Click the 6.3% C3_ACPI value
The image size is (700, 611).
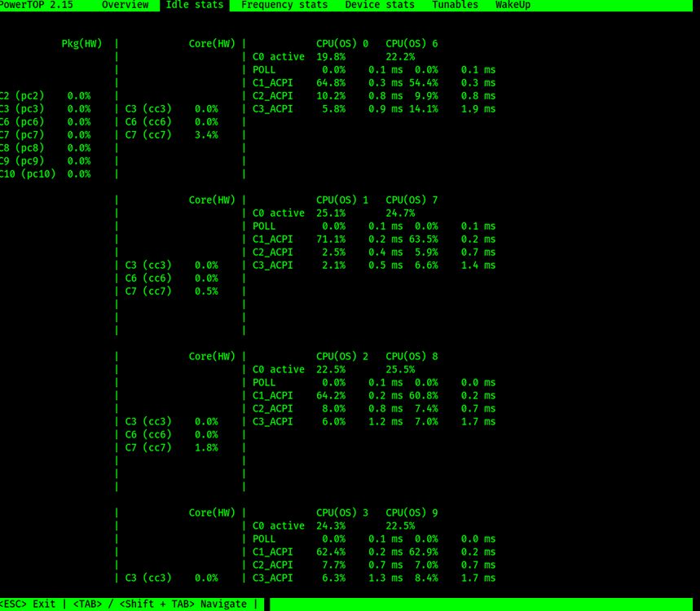tap(334, 578)
